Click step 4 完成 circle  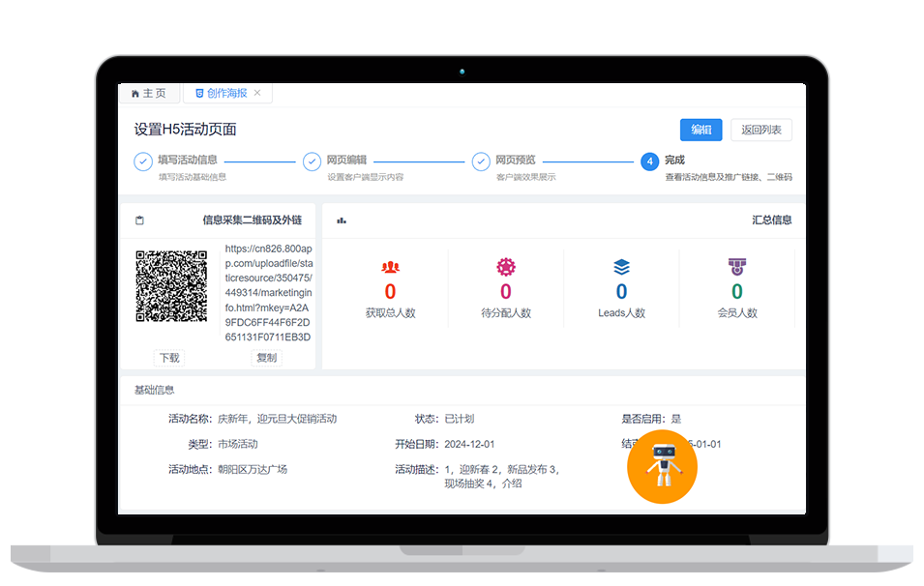coord(649,161)
